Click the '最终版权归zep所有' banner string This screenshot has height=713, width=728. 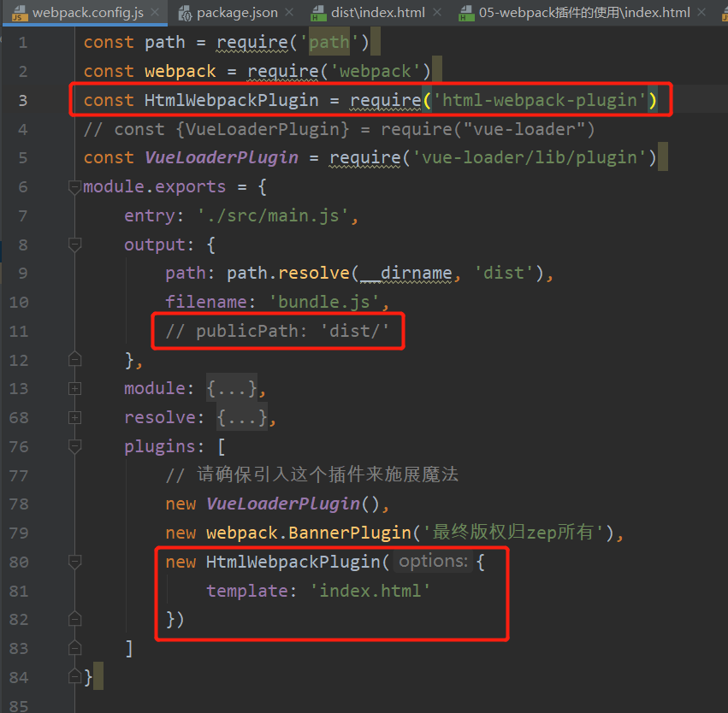point(513,533)
